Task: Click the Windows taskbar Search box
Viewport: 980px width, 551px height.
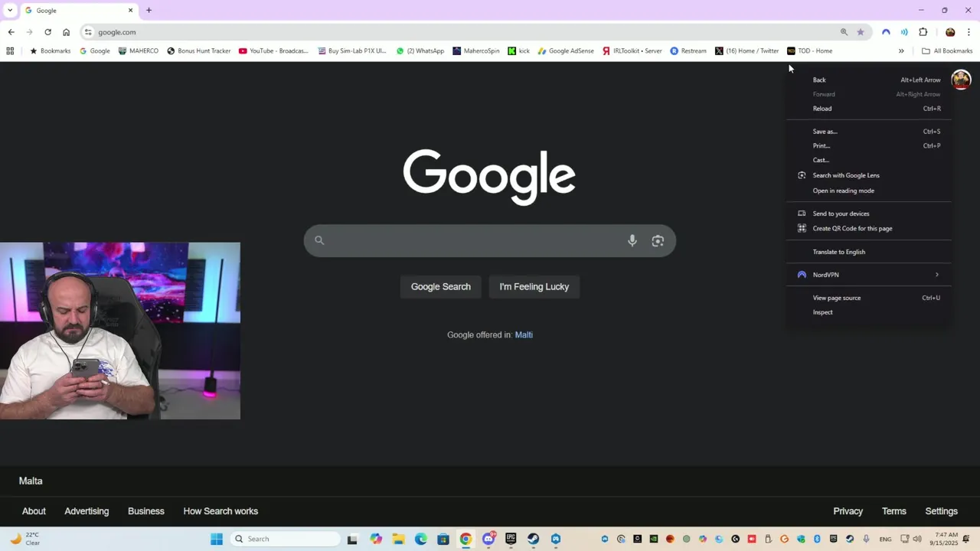Action: tap(285, 539)
